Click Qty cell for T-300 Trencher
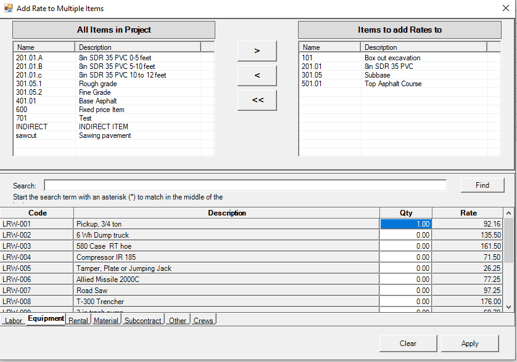This screenshot has height=362, width=517. click(406, 301)
